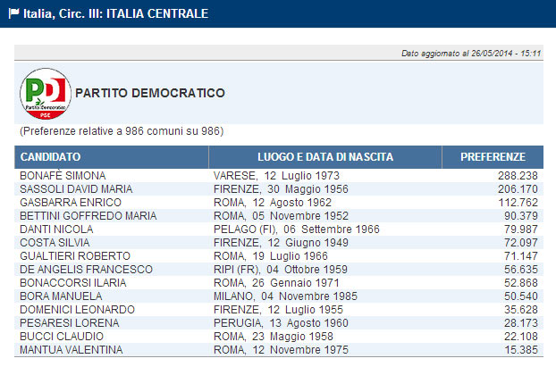Viewport: 556px width, 392px height.
Task: Click Italia Circ. III: ITALIA CENTRALE heading
Action: coord(114,14)
